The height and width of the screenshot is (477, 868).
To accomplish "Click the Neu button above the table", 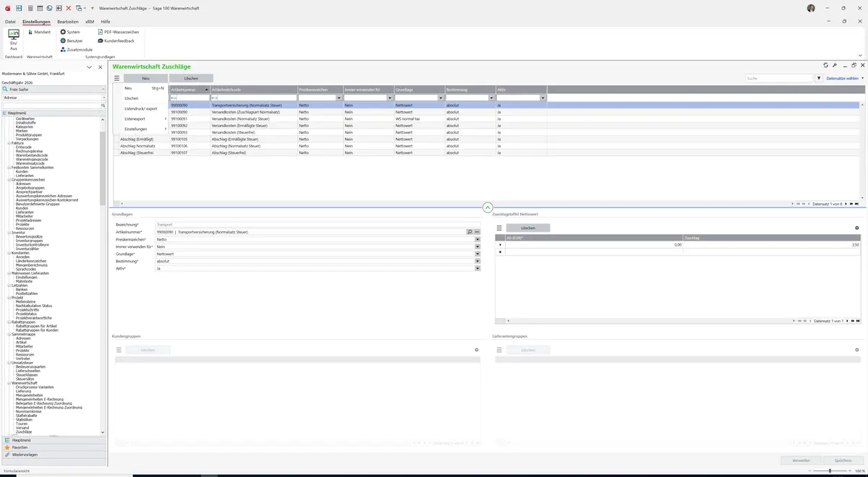I will pyautogui.click(x=145, y=78).
